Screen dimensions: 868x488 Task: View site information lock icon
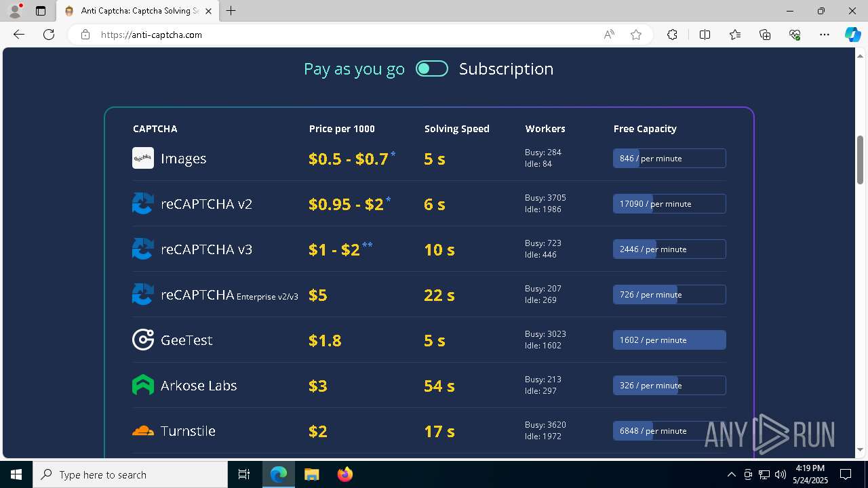(x=85, y=35)
